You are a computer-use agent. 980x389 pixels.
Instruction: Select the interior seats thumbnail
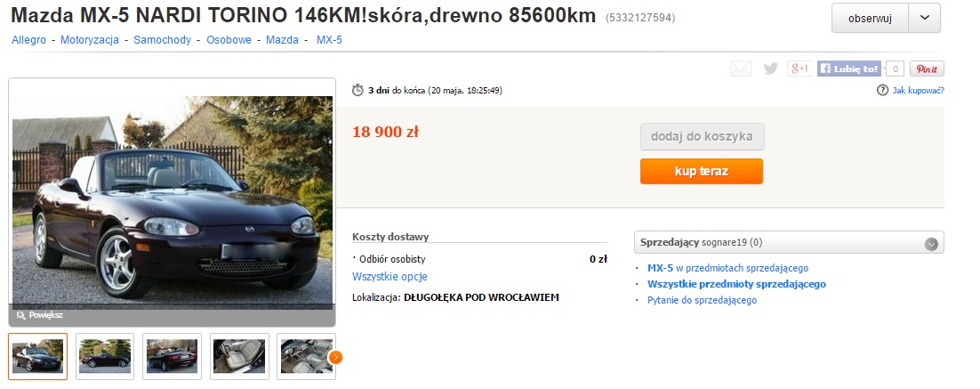coord(239,356)
